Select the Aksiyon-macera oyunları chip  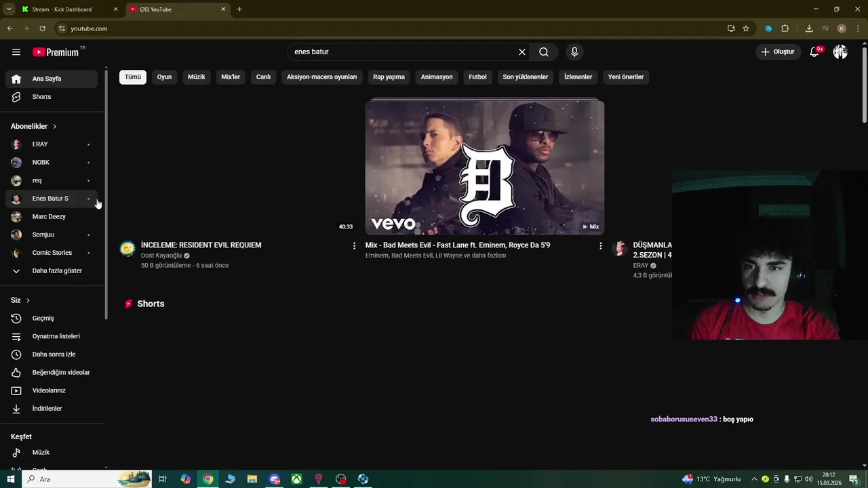click(x=322, y=77)
